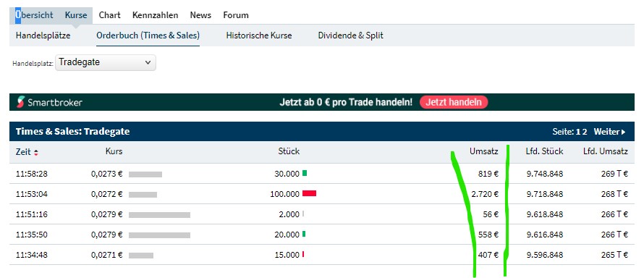
Task: Click price 0,0273 €
Action: 107,174
